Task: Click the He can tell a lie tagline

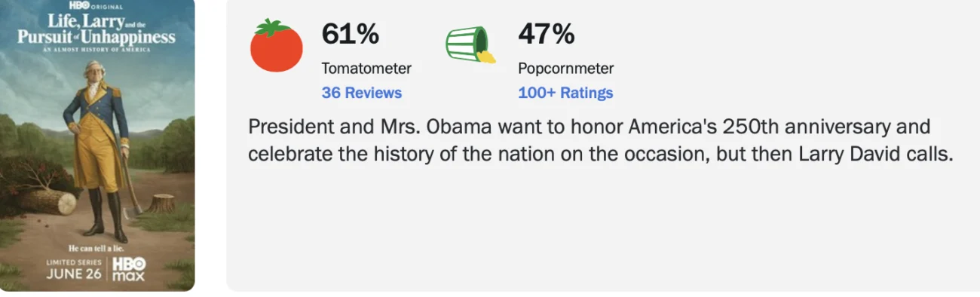Action: (96, 247)
